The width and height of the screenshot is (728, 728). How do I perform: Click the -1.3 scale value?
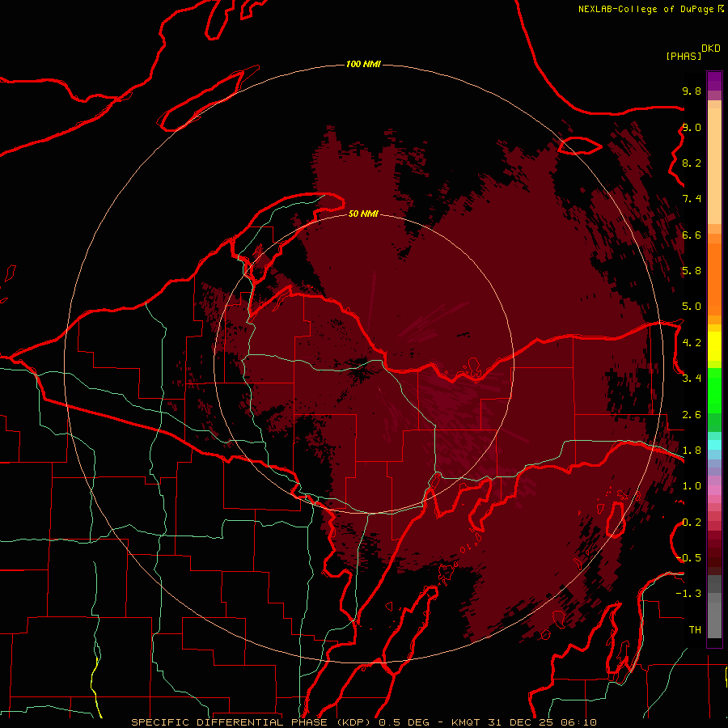point(688,594)
